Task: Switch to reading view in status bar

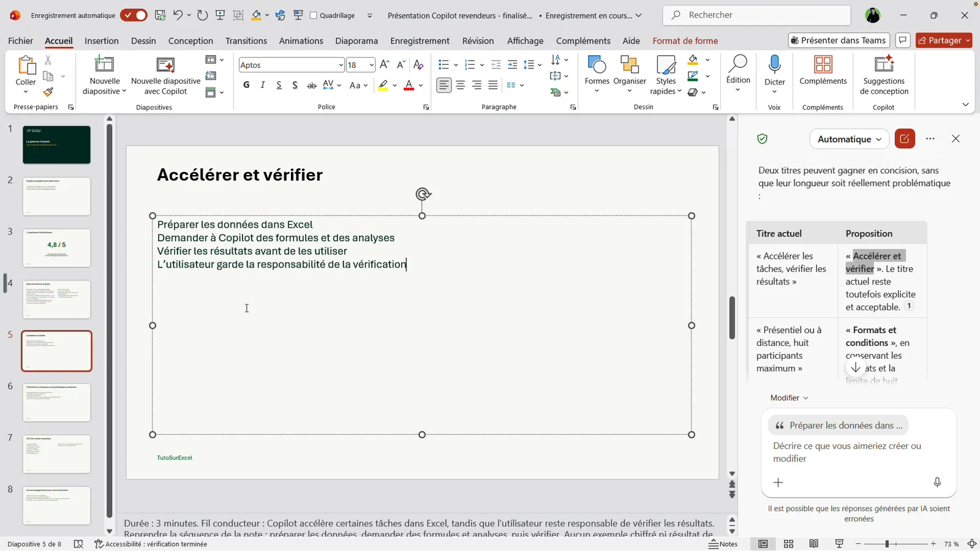Action: coord(814,544)
